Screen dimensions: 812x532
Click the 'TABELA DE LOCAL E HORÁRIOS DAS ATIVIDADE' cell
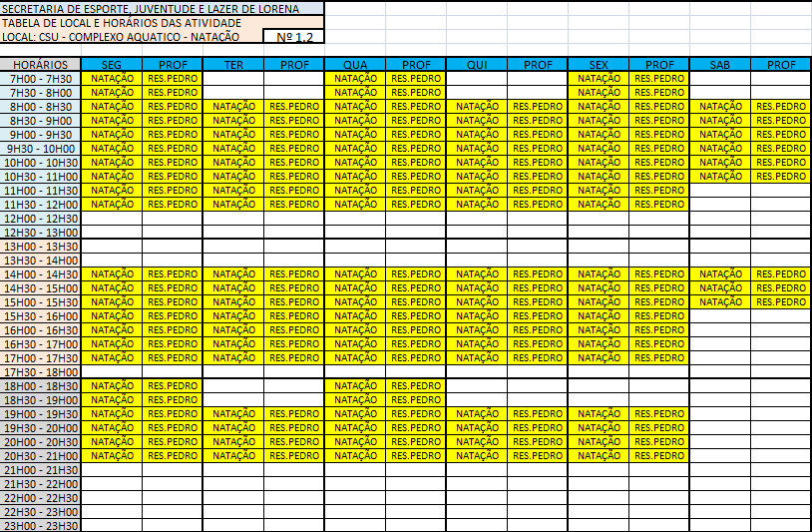[x=162, y=22]
